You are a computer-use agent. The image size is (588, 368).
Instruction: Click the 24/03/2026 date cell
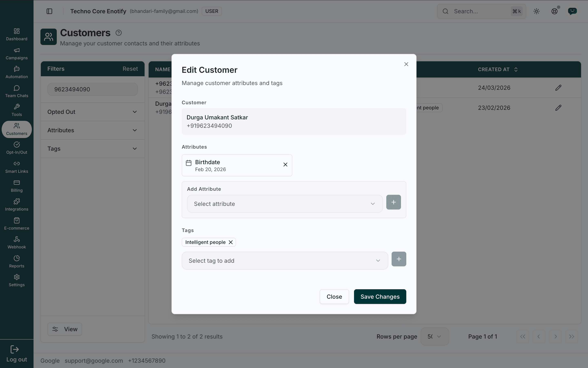click(494, 88)
